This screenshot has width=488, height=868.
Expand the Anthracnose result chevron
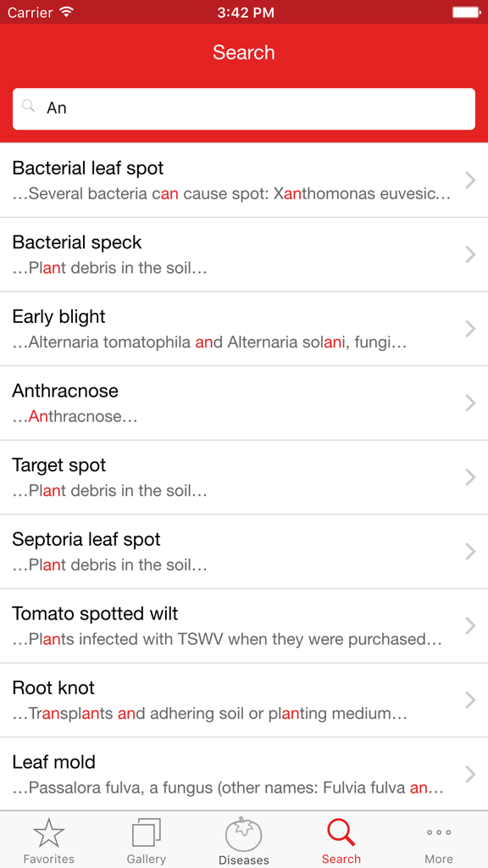pyautogui.click(x=469, y=403)
